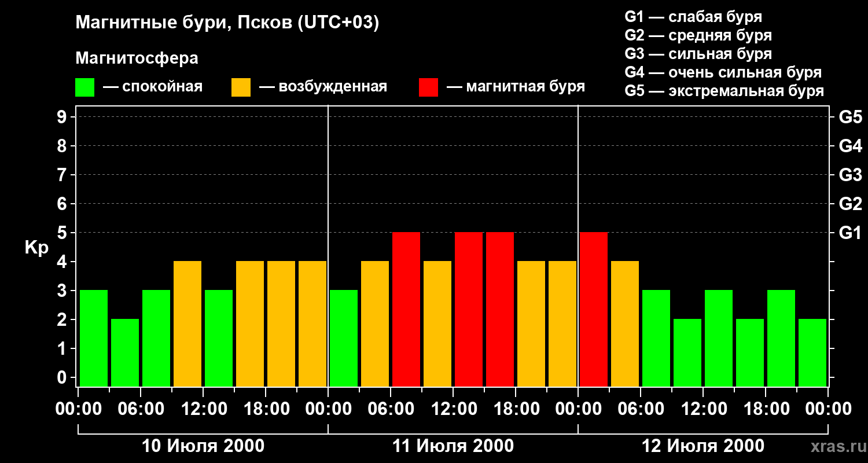Click the G1 label on the right axis

pyautogui.click(x=851, y=233)
